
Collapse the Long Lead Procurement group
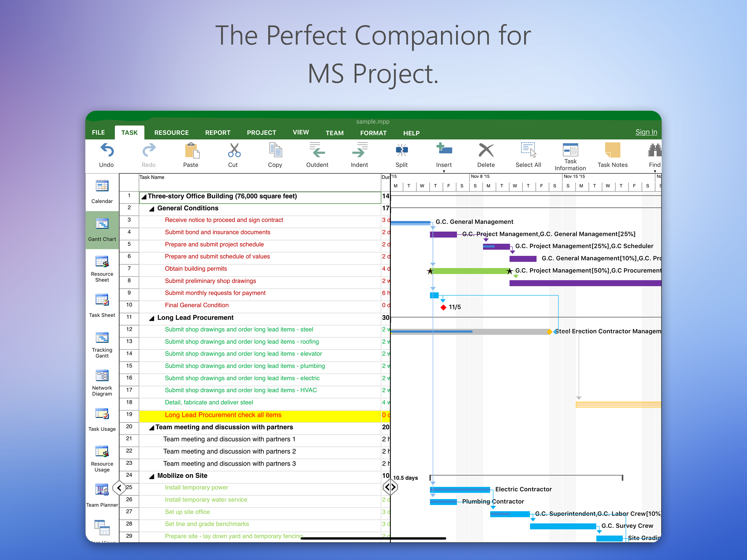click(152, 319)
